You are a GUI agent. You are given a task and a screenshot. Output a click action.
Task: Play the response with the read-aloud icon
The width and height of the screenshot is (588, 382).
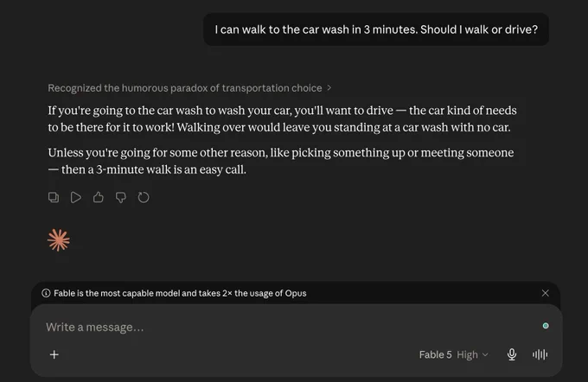pos(76,197)
